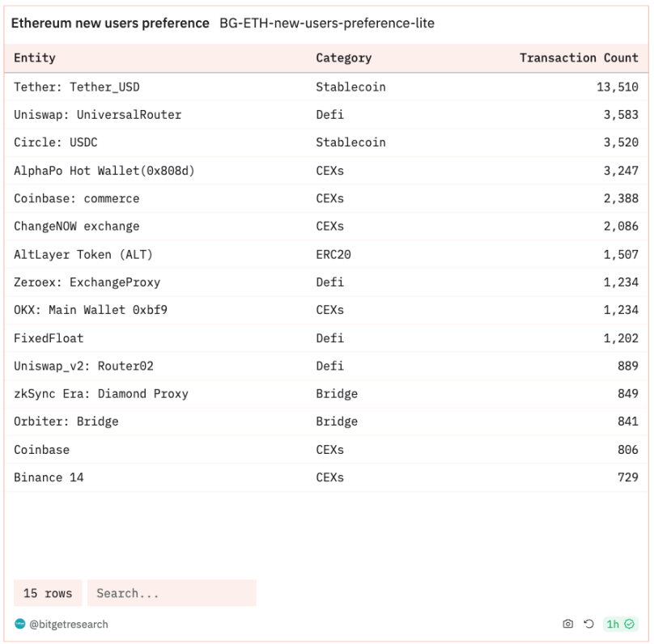
Task: Select the Uniswap: UniversalRouter entity cell
Action: (97, 115)
